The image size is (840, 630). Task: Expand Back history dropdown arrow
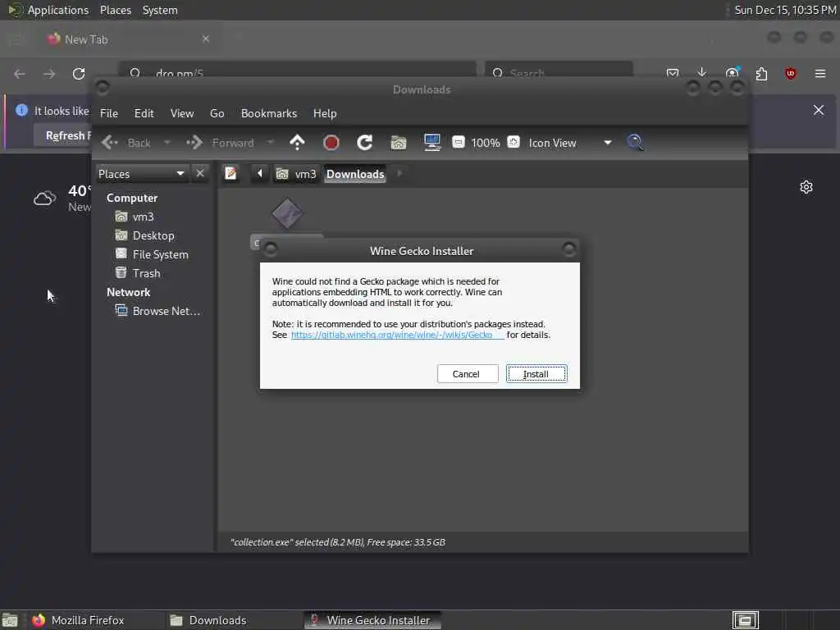pyautogui.click(x=167, y=143)
